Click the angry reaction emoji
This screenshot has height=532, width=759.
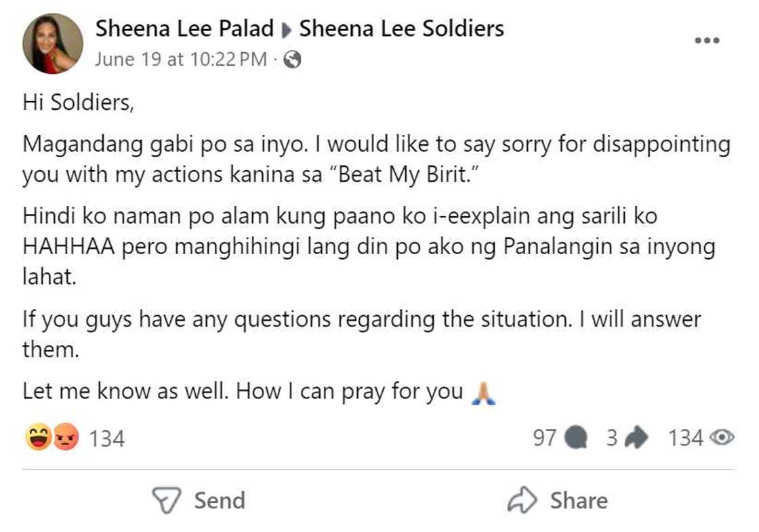pyautogui.click(x=66, y=438)
